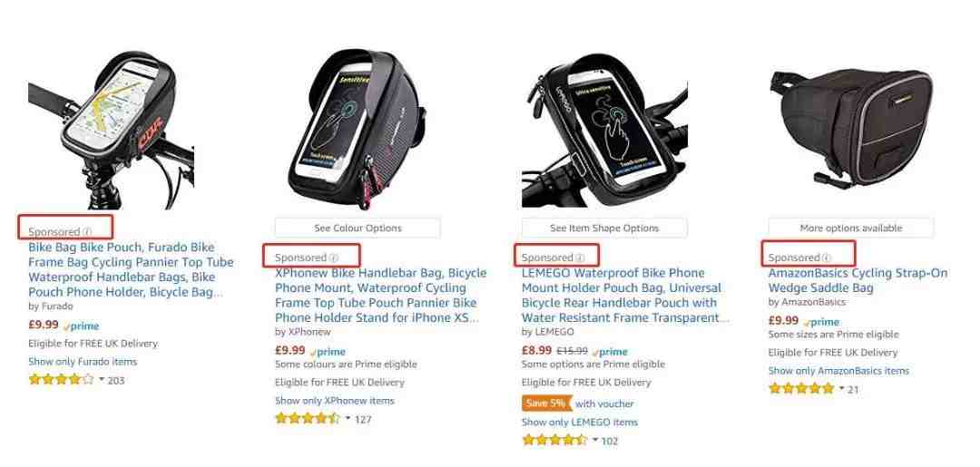Expand rating dropdown arrow next to 102 reviews
The image size is (980, 467).
pyautogui.click(x=595, y=440)
